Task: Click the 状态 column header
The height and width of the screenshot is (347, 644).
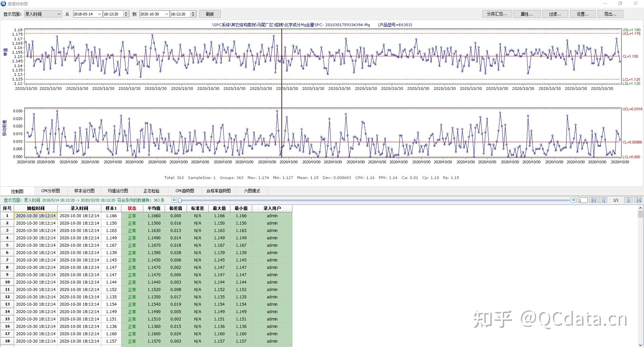Action: pyautogui.click(x=132, y=208)
